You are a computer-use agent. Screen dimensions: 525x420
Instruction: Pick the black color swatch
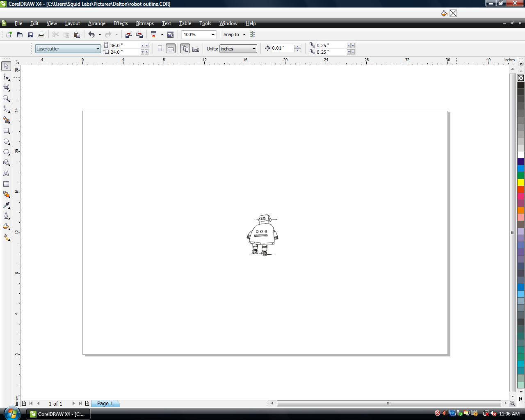pyautogui.click(x=521, y=85)
